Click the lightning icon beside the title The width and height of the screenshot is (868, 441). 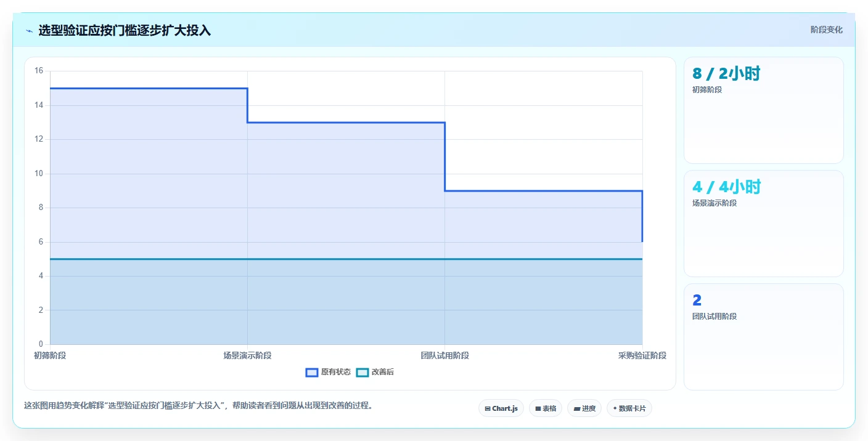coord(29,31)
